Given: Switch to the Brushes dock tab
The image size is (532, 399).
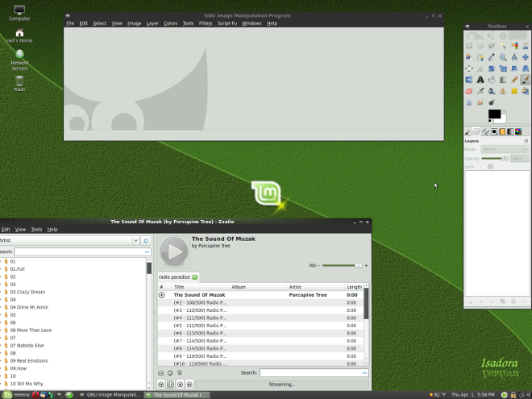Looking at the screenshot, I should click(x=494, y=131).
